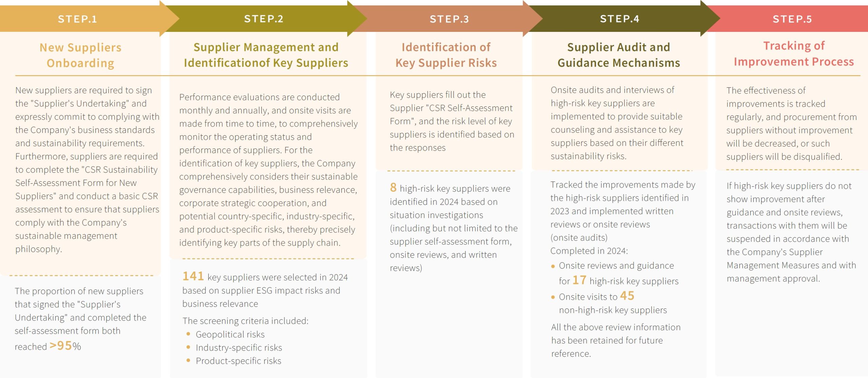Click the 141 key suppliers figure
The image size is (868, 378).
193,276
